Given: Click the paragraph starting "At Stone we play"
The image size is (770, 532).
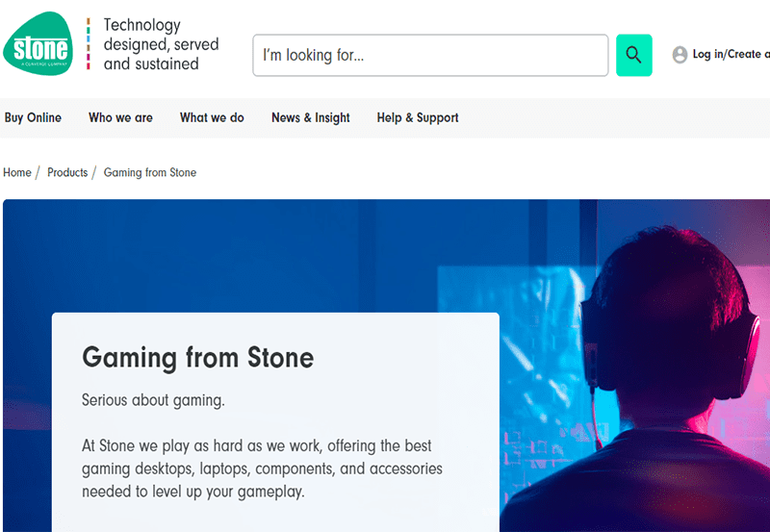Looking at the screenshot, I should [262, 469].
